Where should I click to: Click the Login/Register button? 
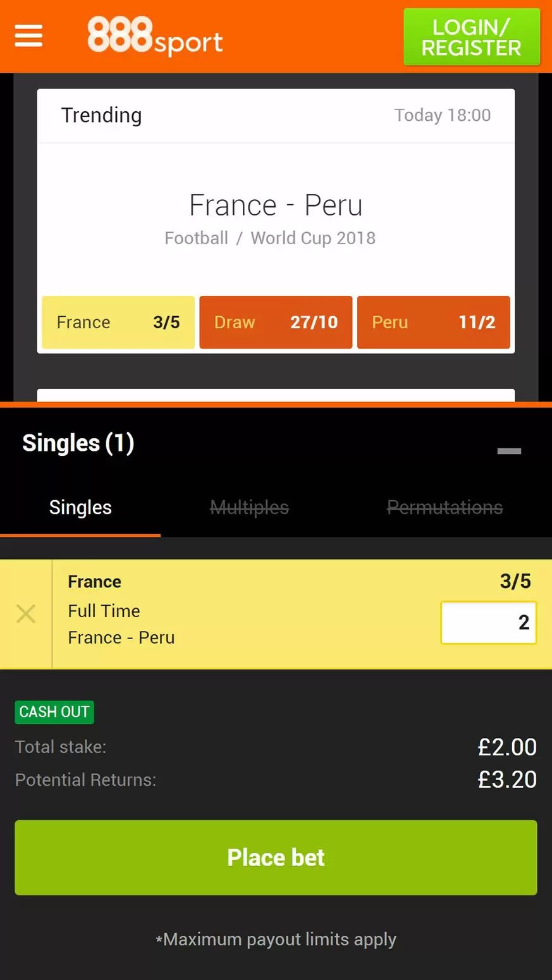(472, 37)
